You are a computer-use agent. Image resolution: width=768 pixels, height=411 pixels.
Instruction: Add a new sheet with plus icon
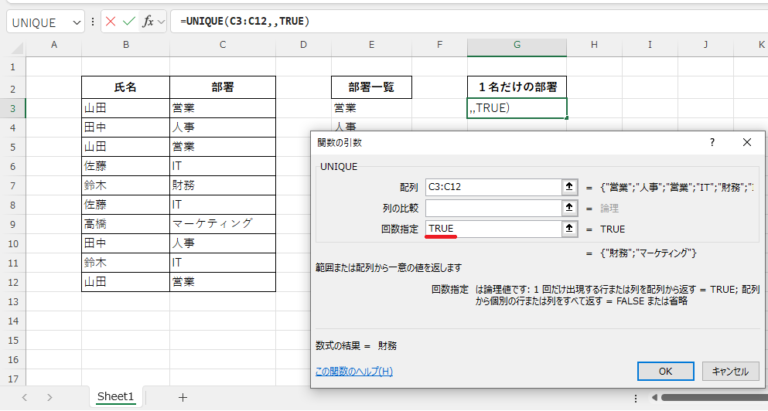click(182, 397)
